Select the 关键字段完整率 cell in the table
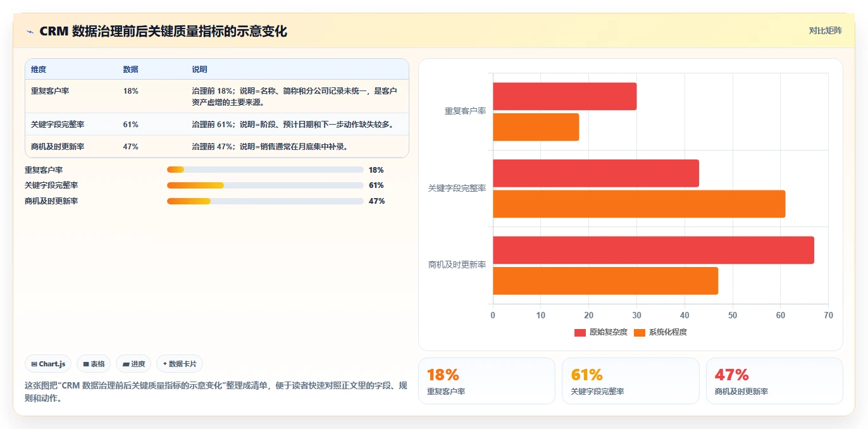The width and height of the screenshot is (868, 429). point(58,125)
